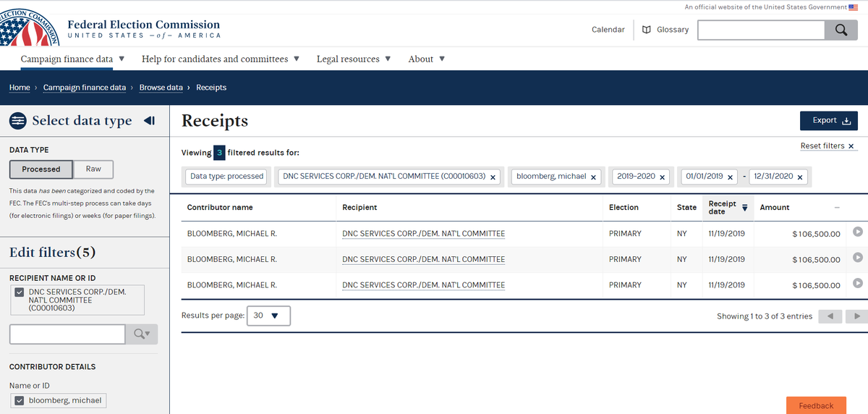Screen dimensions: 868x414
Task: Click the State column header
Action: tap(686, 208)
